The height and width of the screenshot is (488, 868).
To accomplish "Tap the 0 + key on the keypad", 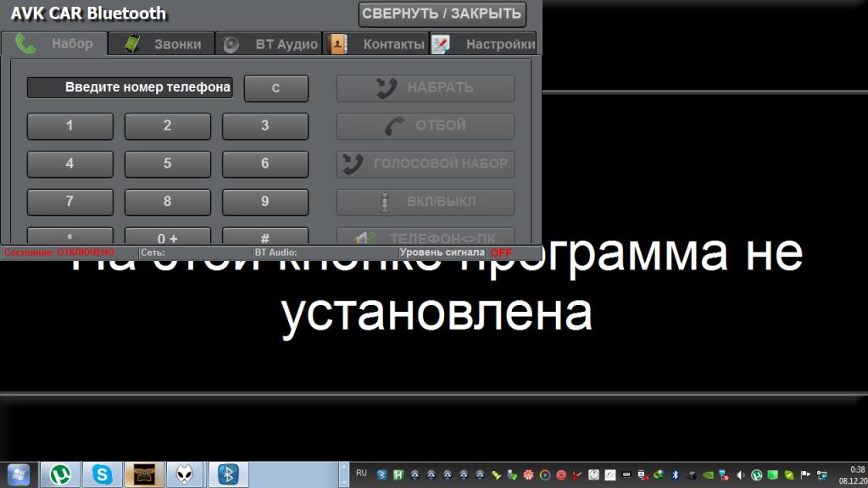I will 167,236.
